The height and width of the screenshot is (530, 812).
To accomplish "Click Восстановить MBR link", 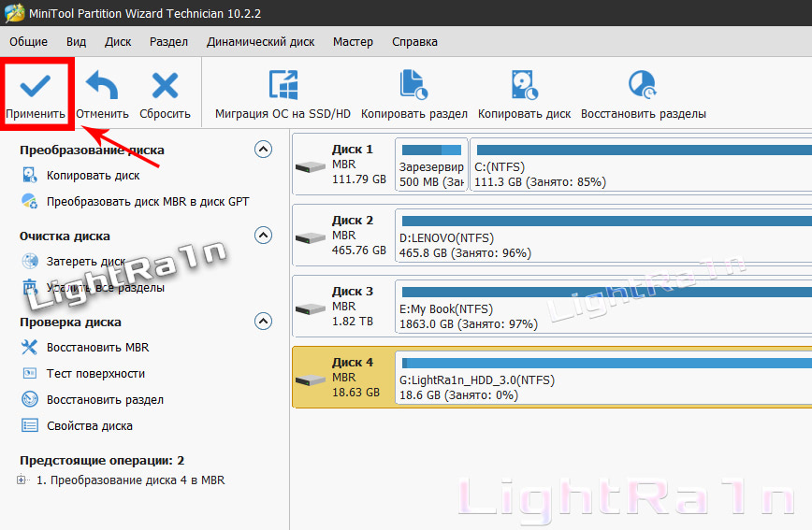I will [98, 348].
